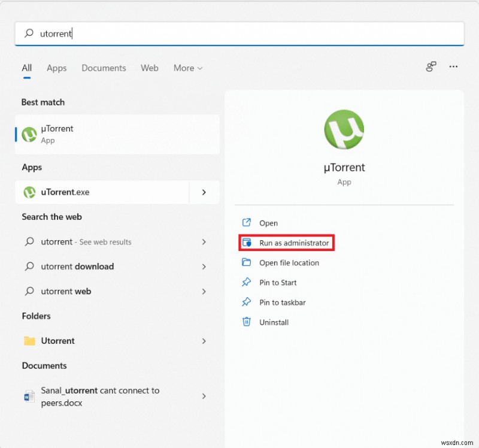Click the Word document icon for peers docx
479x448 pixels.
point(29,396)
